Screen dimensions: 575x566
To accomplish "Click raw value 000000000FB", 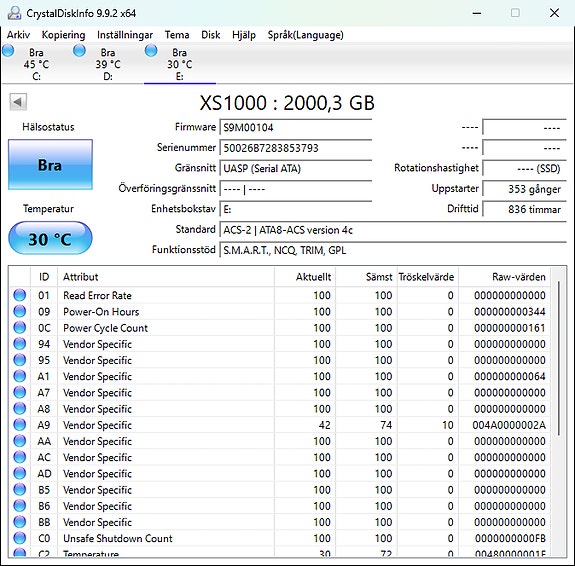I will tap(510, 538).
